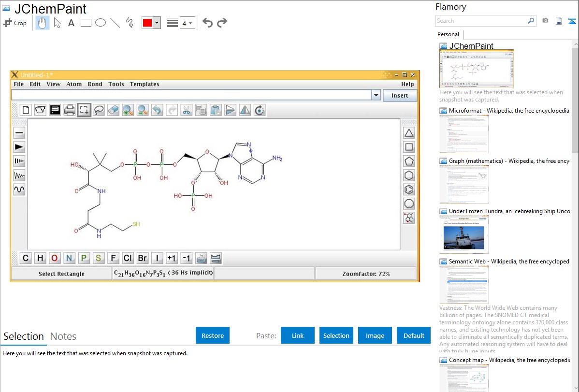Click the zoom out magnifier

(143, 110)
